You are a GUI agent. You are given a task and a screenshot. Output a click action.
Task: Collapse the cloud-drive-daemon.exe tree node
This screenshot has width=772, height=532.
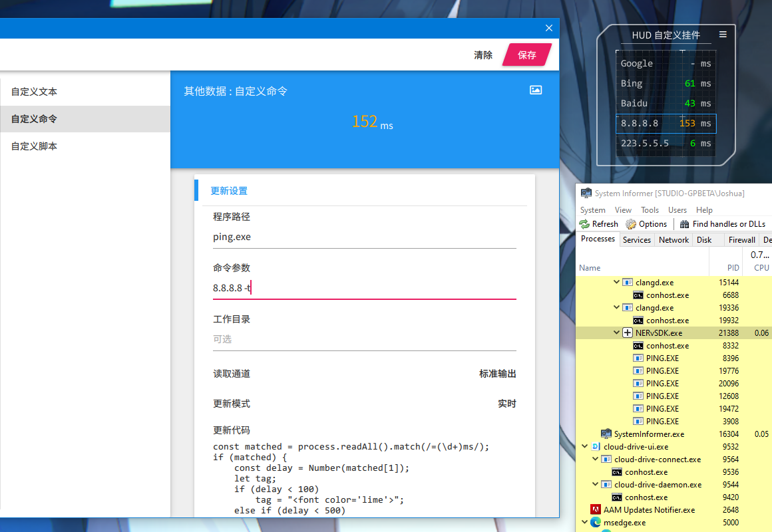pyautogui.click(x=596, y=485)
